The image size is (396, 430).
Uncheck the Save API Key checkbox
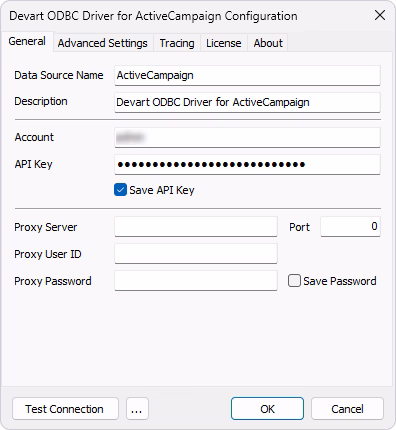click(120, 190)
